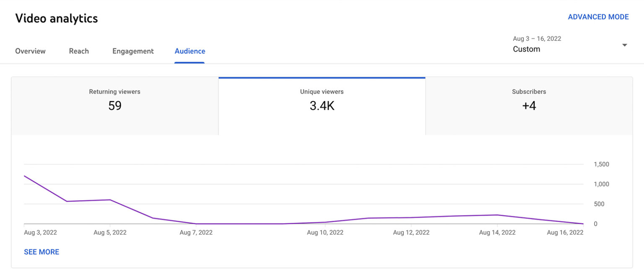Click the +4 subscribers figure
The image size is (644, 274).
tap(529, 106)
